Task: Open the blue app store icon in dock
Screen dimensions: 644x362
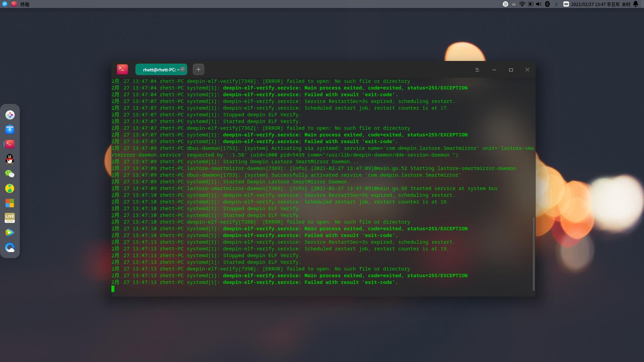Action: [x=10, y=129]
